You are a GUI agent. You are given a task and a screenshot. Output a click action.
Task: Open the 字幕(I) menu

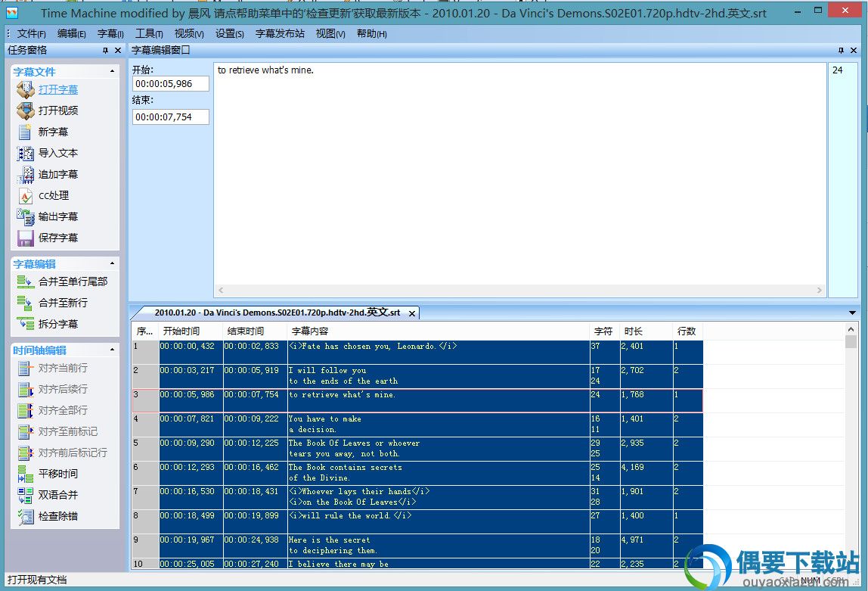pos(110,34)
